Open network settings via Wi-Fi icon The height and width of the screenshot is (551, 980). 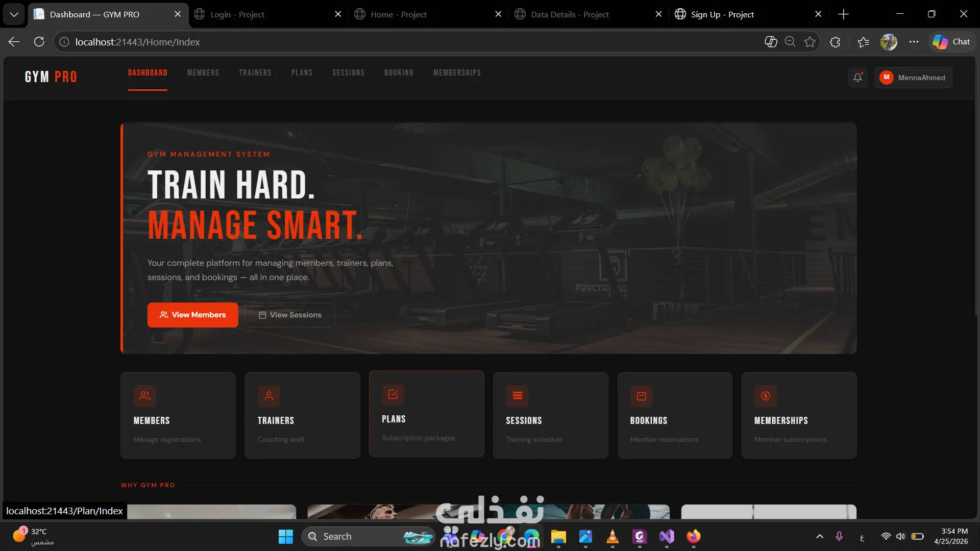pos(886,537)
